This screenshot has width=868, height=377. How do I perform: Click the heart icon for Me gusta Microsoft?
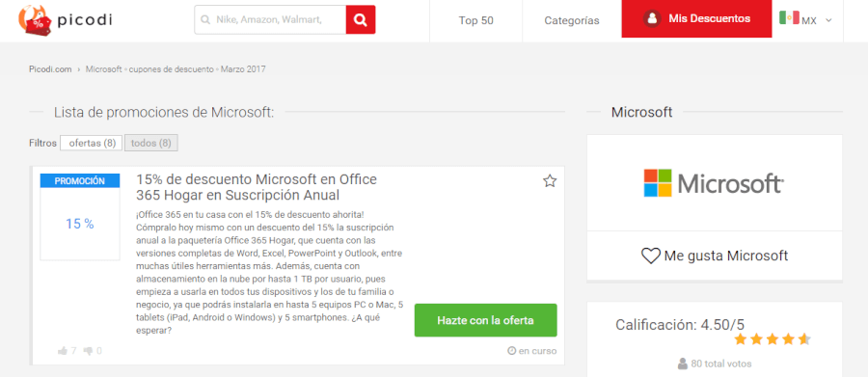point(650,256)
